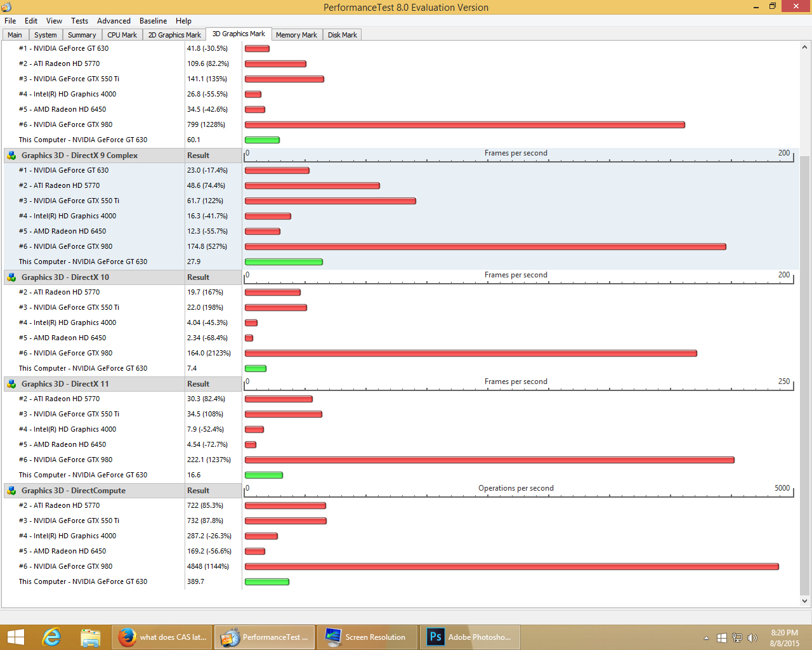812x650 pixels.
Task: Click the network icon in system tray
Action: coord(737,638)
